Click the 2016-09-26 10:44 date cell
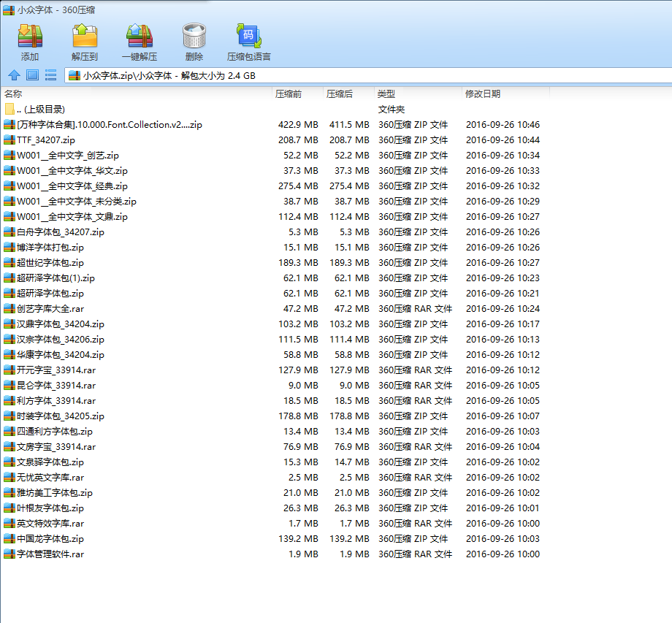 point(503,140)
